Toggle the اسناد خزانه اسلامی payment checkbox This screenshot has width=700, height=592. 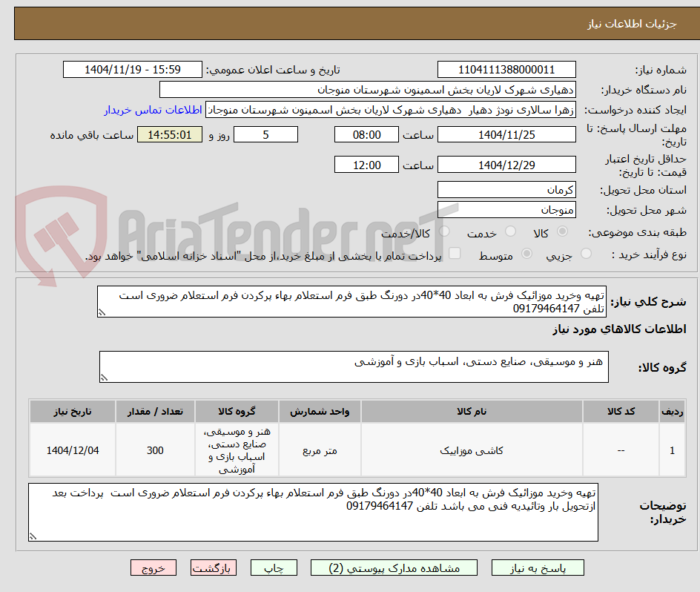coord(455,253)
